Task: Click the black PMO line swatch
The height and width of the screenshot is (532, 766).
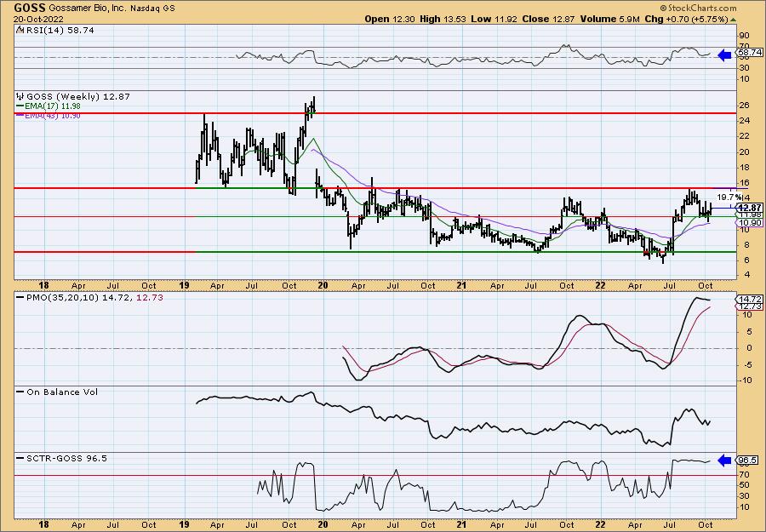Action: 20,297
